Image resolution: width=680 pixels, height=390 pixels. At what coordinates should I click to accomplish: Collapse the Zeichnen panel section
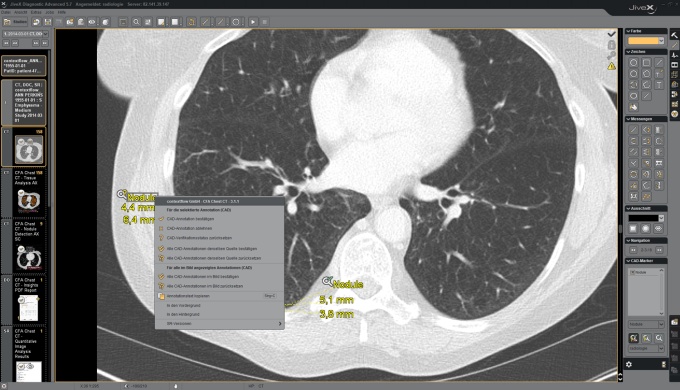628,52
